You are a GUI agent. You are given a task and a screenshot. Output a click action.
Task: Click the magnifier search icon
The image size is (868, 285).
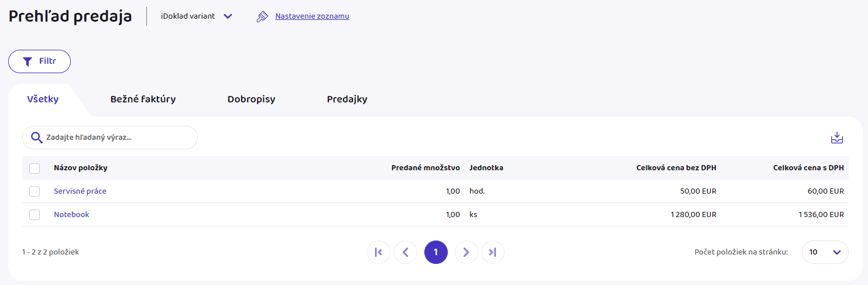[x=36, y=138]
